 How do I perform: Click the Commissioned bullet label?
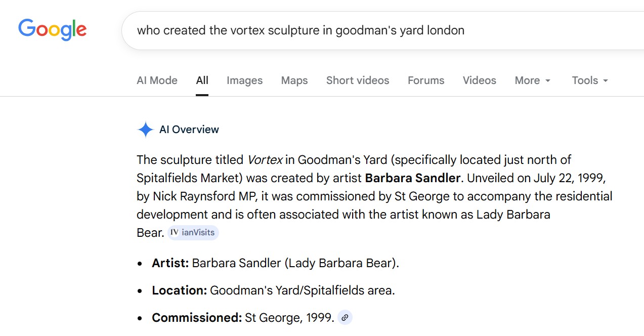197,318
